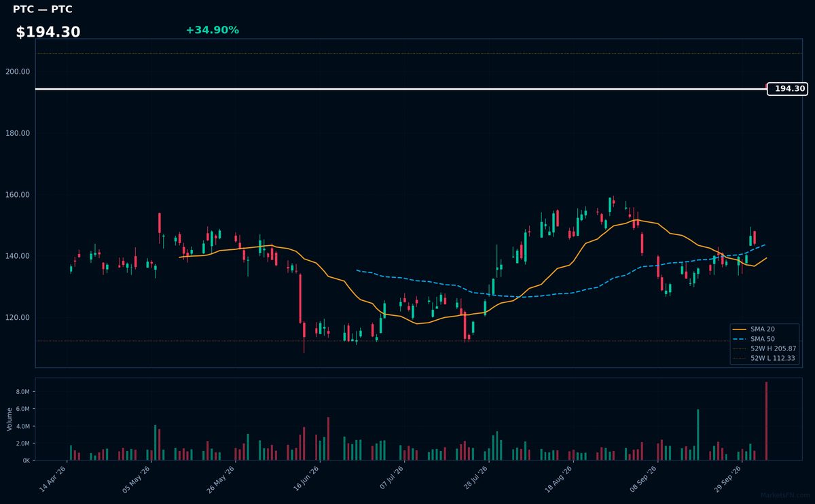Screen dimensions: 815x504
Task: Click the tall green volume bar near 6.0M
Action: 698,435
